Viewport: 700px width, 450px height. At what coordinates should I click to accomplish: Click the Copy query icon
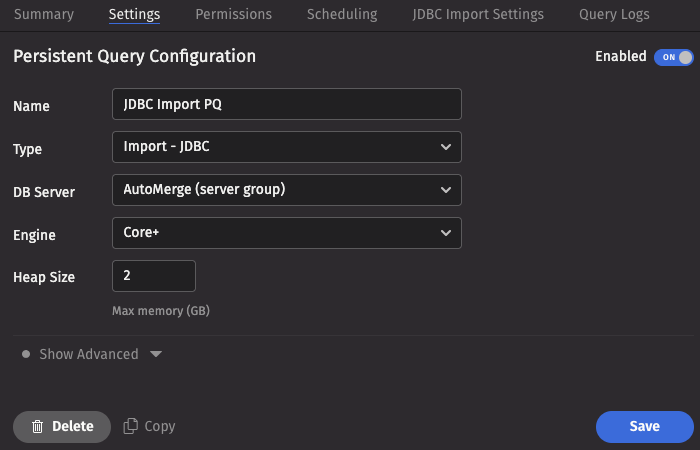pos(130,426)
